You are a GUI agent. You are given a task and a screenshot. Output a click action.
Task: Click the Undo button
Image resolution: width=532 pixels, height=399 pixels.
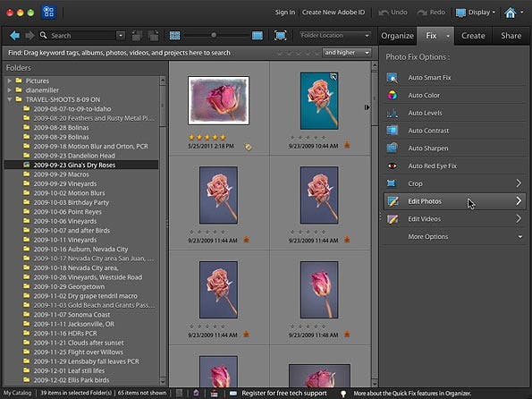393,13
